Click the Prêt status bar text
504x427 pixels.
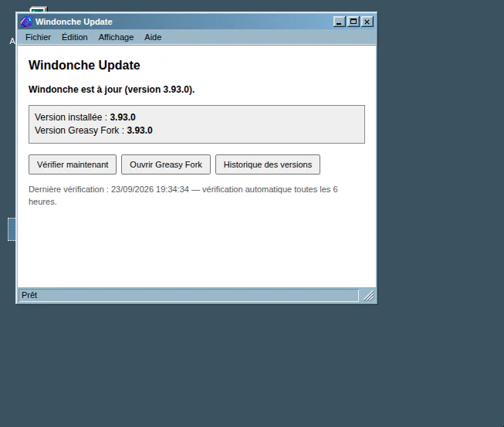[29, 295]
